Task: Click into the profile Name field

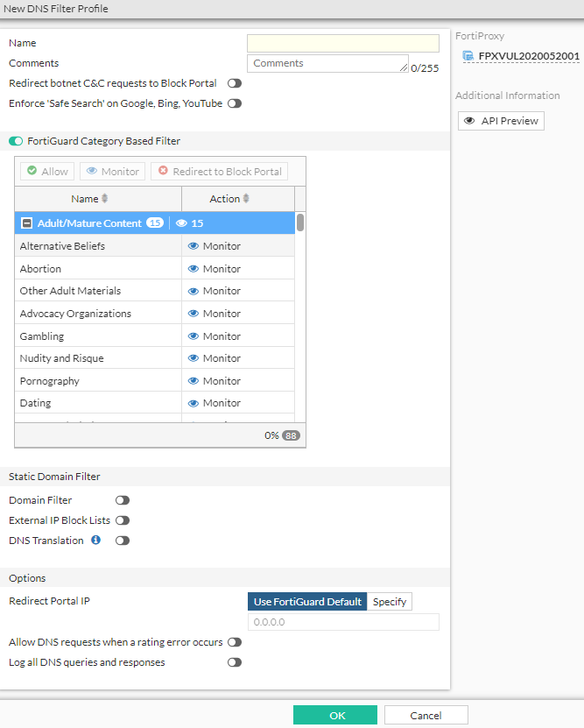Action: click(343, 43)
